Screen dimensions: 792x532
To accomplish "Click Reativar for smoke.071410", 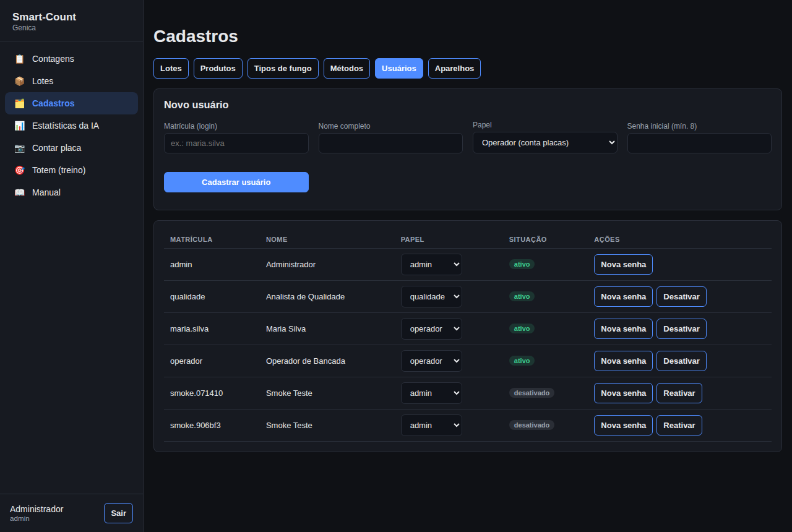I will (679, 393).
